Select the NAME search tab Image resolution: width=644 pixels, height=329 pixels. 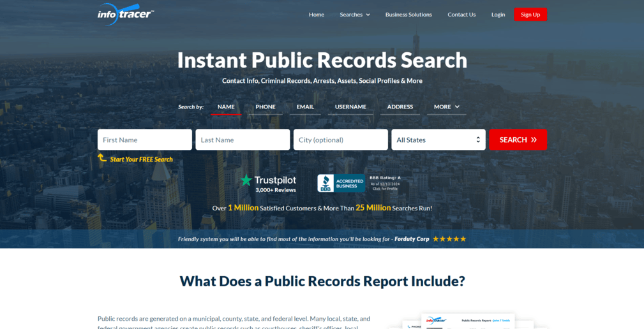[226, 107]
